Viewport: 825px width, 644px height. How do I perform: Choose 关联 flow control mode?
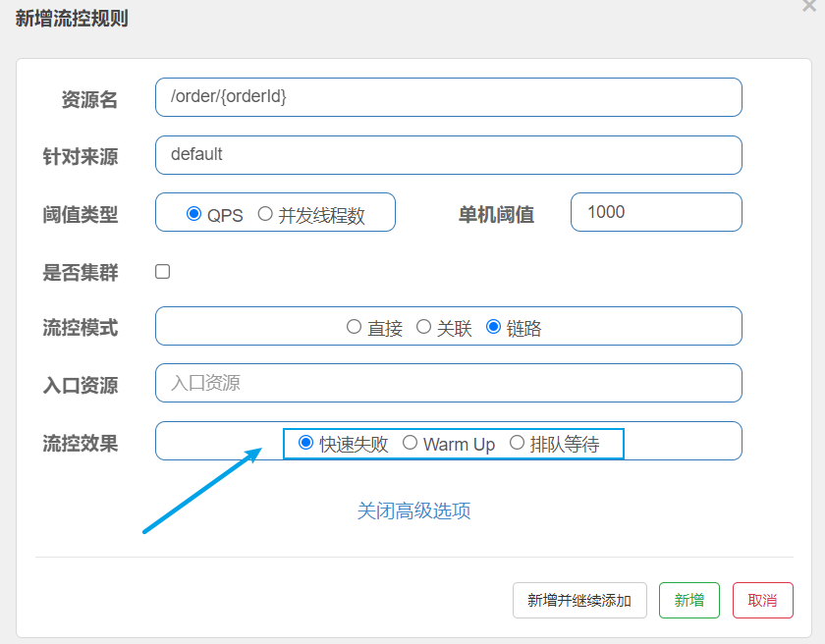click(x=424, y=327)
